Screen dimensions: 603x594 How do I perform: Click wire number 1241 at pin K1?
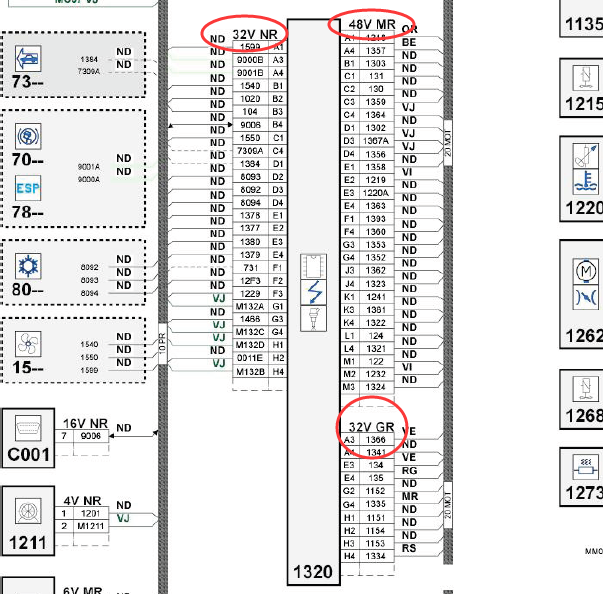(376, 297)
